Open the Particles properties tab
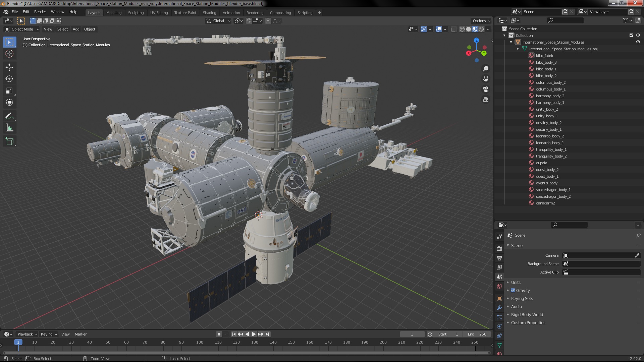The width and height of the screenshot is (644, 362). 499,317
